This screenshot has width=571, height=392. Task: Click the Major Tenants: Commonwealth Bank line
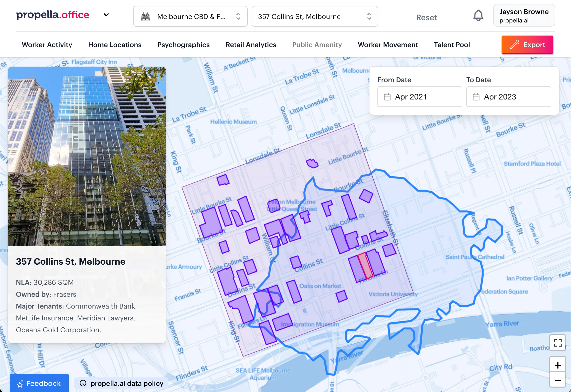coord(76,306)
